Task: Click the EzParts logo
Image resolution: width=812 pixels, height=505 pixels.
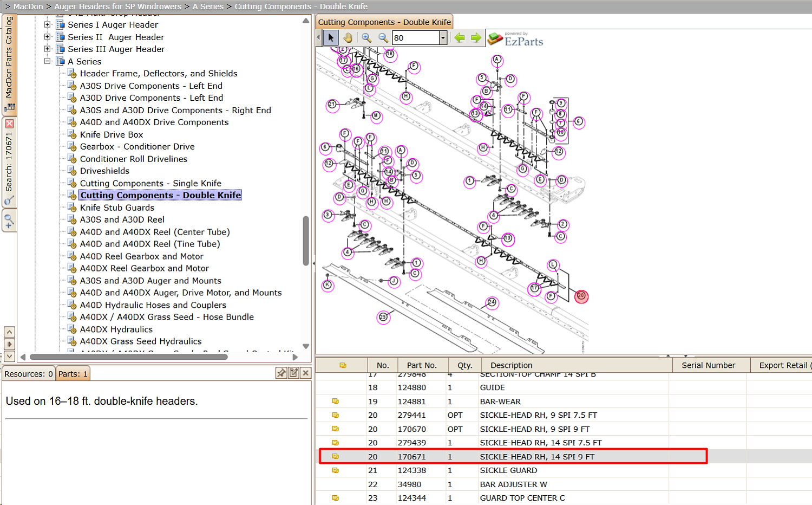Action: tap(515, 39)
